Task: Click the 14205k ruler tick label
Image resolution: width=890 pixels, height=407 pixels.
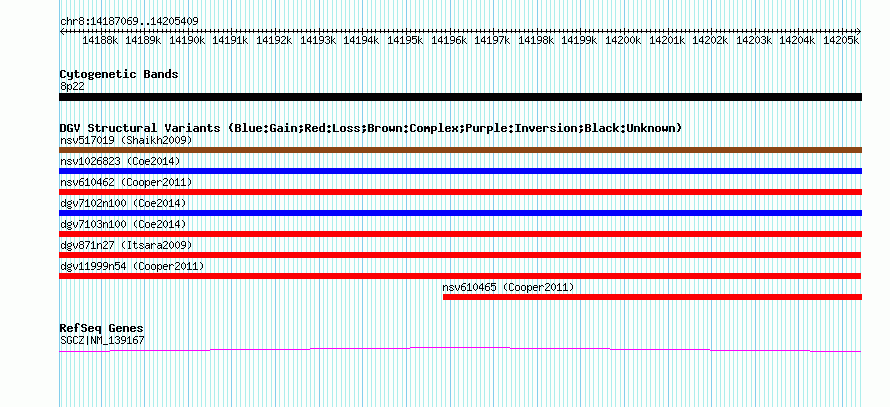Action: pyautogui.click(x=841, y=40)
